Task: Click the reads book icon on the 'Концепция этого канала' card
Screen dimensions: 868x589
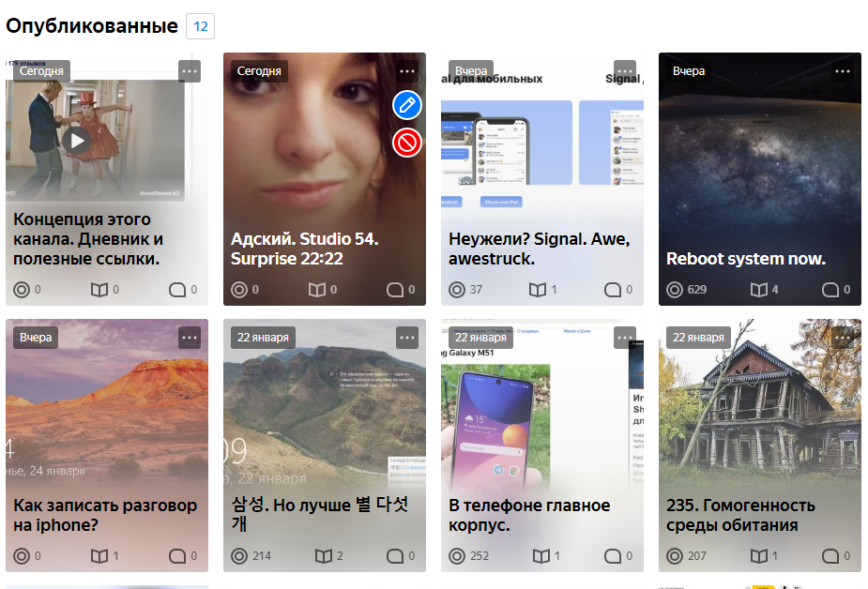Action: pyautogui.click(x=99, y=290)
